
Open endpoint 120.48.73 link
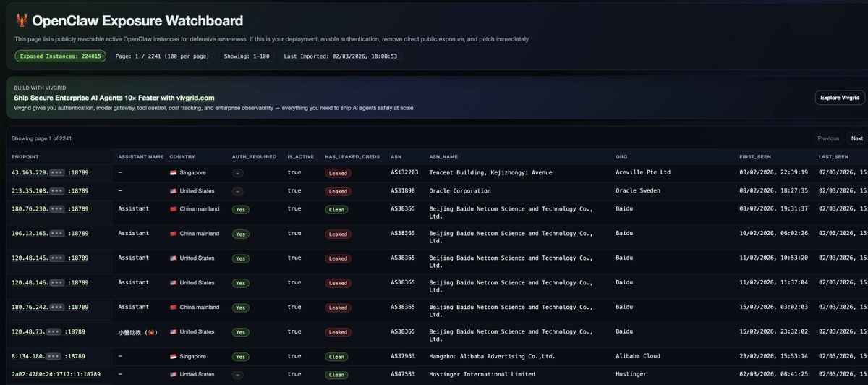(x=48, y=332)
